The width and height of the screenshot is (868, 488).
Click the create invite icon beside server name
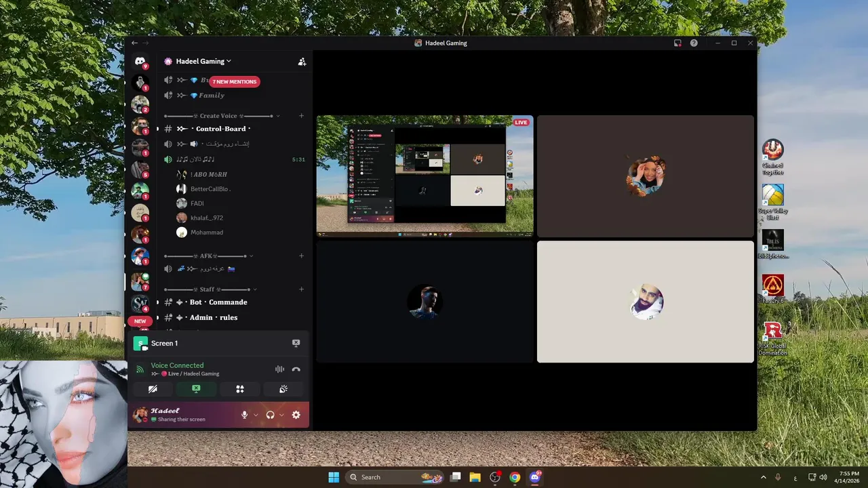pos(302,62)
